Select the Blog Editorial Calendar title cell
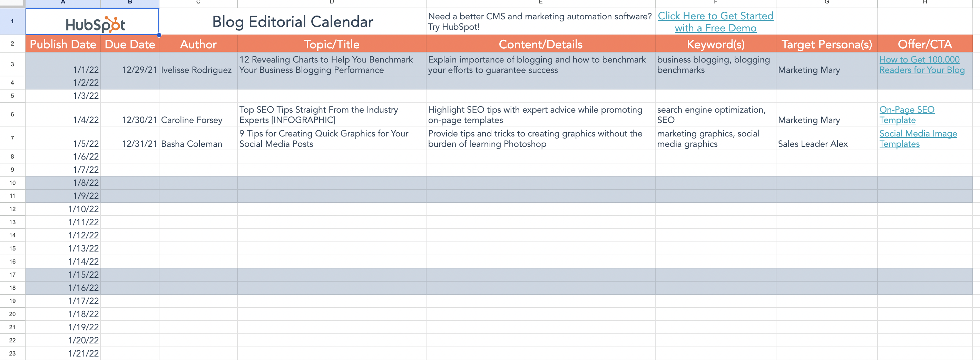 (292, 22)
